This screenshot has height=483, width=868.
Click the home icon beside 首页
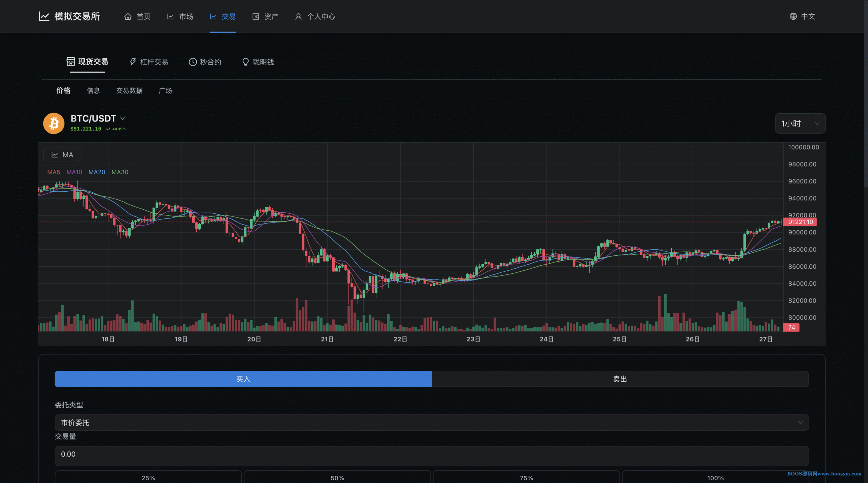click(x=128, y=17)
